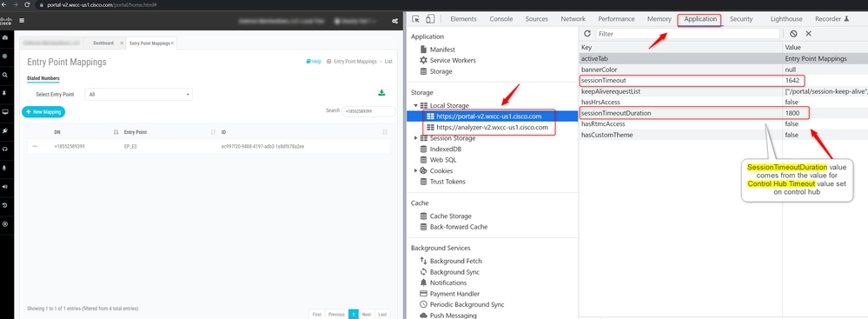Open the hamburger menu in portal header
868x319 pixels.
pos(22,21)
